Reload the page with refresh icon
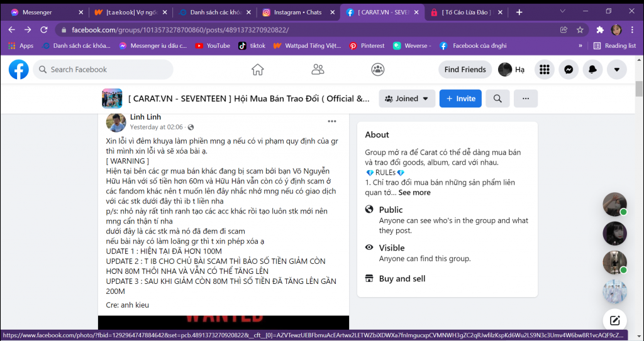The height and width of the screenshot is (341, 644). pos(44,30)
